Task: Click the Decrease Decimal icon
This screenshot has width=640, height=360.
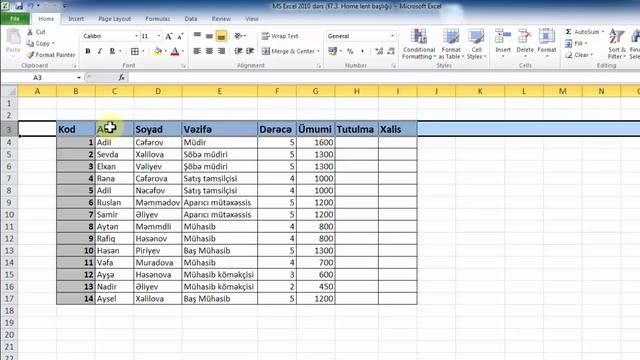Action: [391, 51]
